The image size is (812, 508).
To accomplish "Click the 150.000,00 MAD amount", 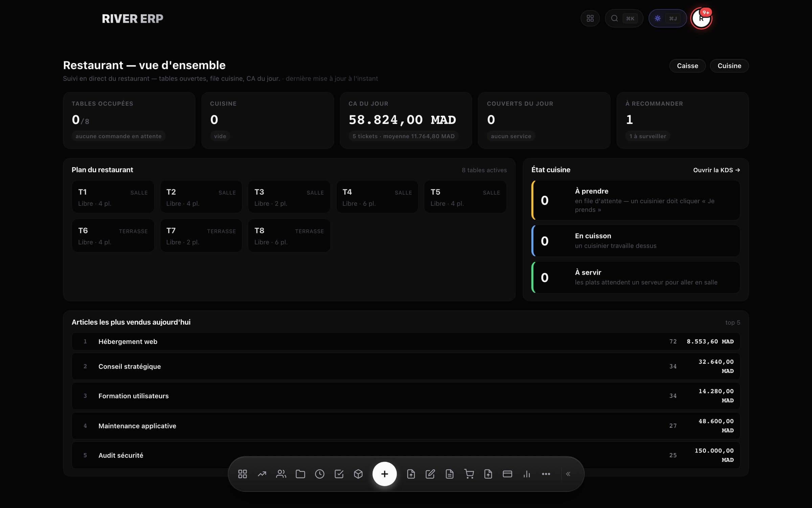I will (714, 455).
